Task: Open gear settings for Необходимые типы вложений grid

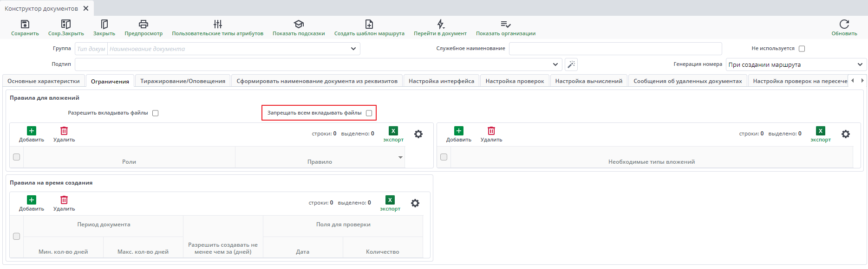Action: (x=846, y=134)
